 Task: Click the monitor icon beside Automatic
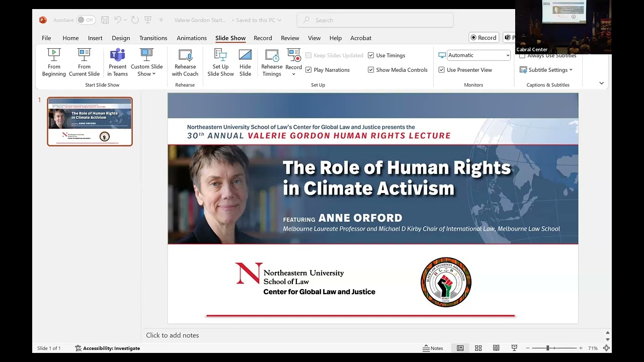tap(442, 55)
